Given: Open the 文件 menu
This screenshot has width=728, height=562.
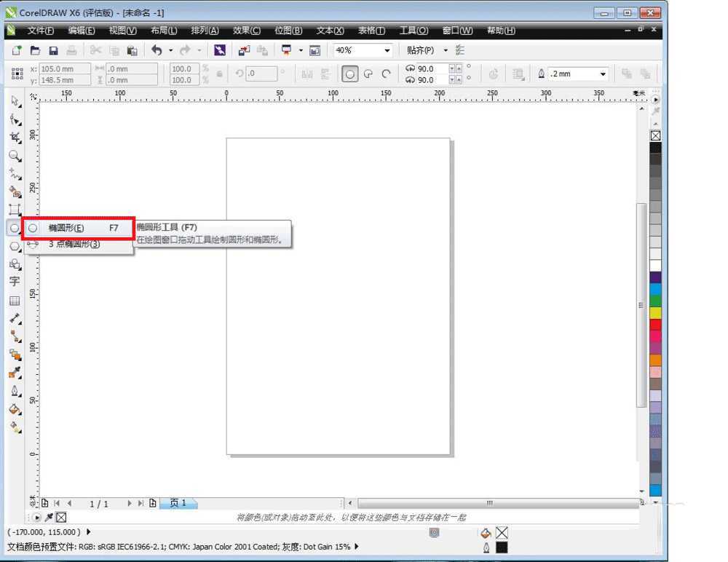Looking at the screenshot, I should (40, 31).
